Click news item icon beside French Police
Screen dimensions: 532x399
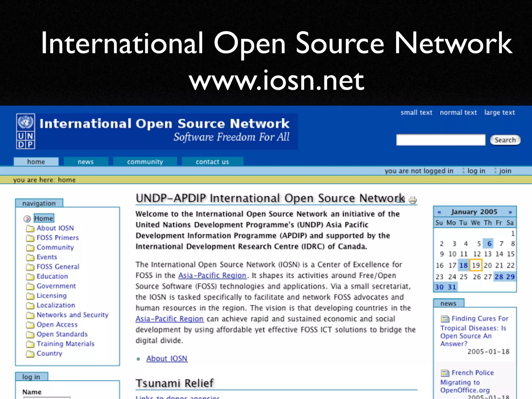point(445,373)
